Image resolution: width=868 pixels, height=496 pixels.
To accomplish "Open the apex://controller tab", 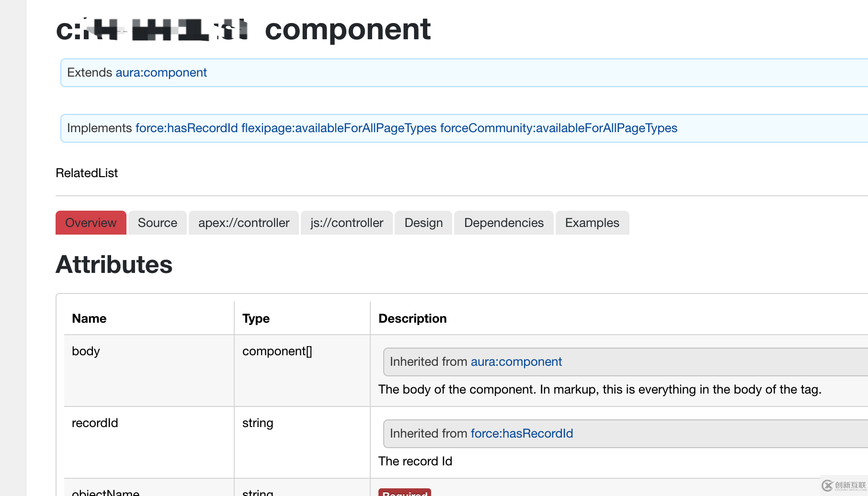I will pos(244,223).
